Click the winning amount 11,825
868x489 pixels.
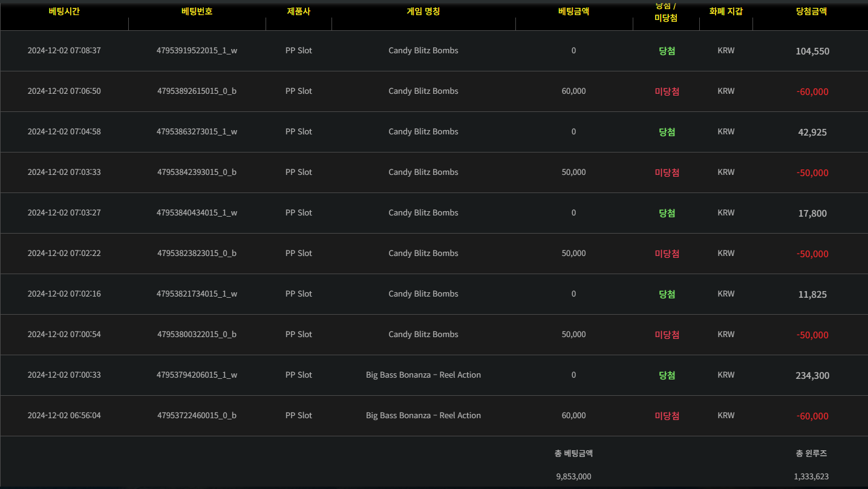[x=812, y=295]
